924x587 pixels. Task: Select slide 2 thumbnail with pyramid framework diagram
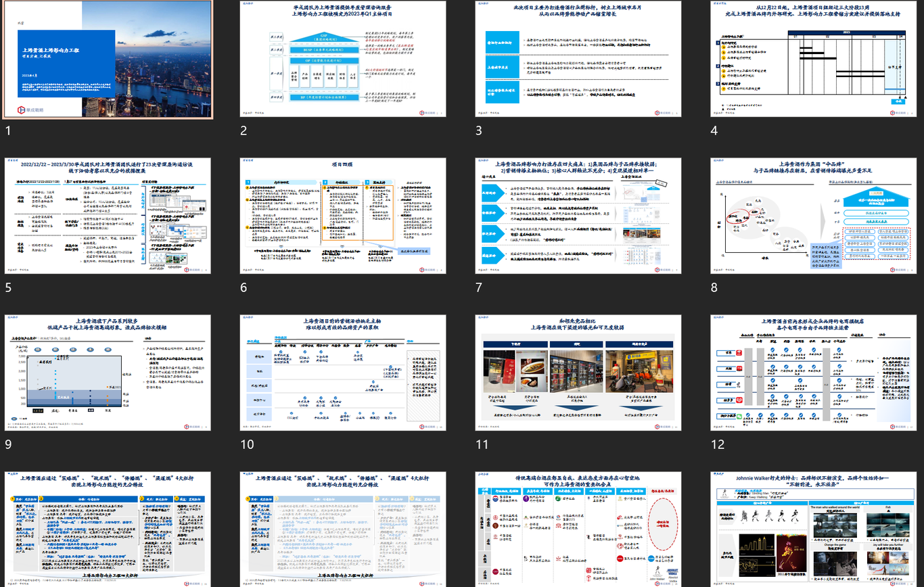click(344, 60)
